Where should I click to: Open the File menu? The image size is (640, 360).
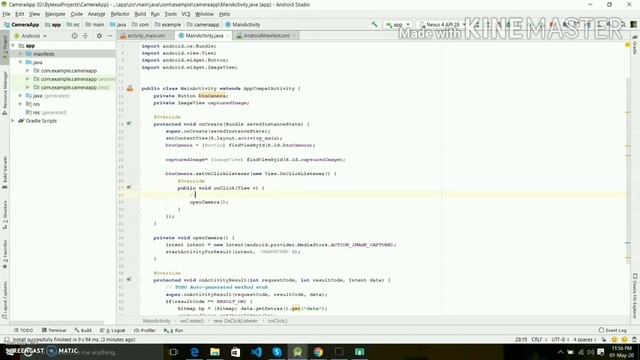pos(6,14)
